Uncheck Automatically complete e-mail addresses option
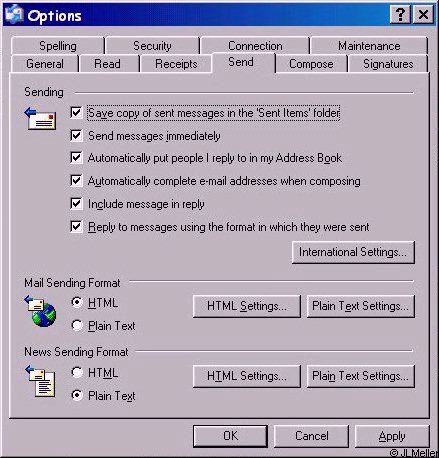The image size is (439, 458). click(x=76, y=181)
